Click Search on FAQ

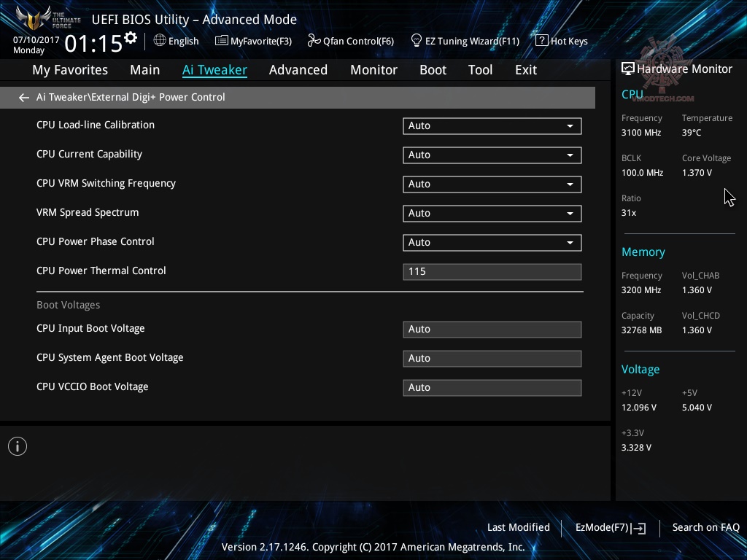tap(706, 527)
